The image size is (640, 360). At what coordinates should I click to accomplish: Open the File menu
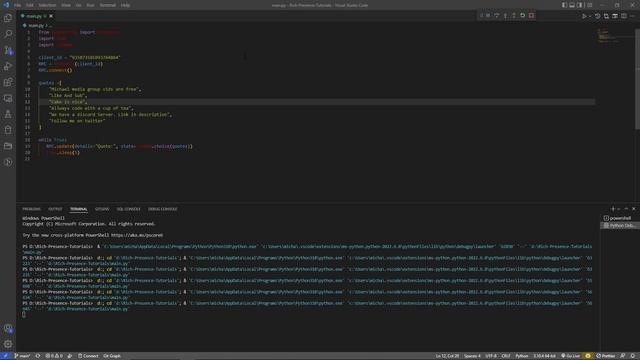(x=18, y=5)
